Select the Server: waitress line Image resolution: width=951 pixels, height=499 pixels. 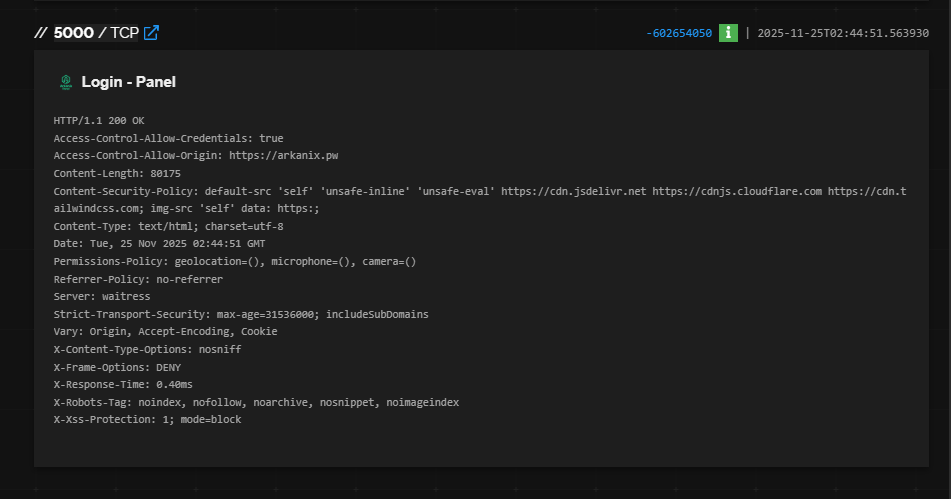(x=102, y=296)
